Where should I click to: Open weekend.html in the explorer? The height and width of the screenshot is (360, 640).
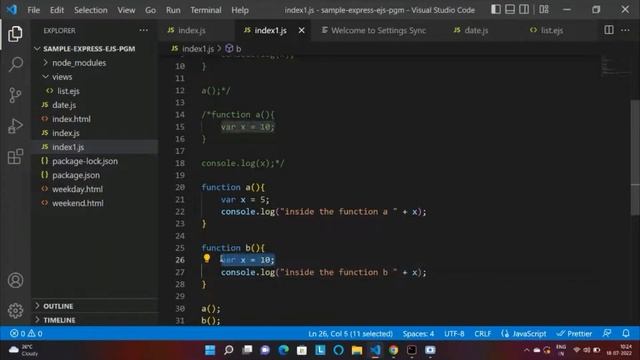tap(94, 203)
